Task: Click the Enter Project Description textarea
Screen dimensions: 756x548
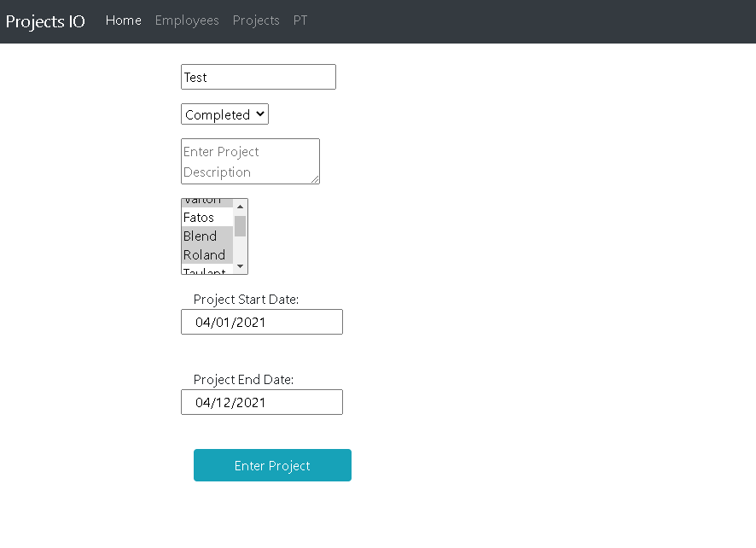Action: pyautogui.click(x=250, y=161)
